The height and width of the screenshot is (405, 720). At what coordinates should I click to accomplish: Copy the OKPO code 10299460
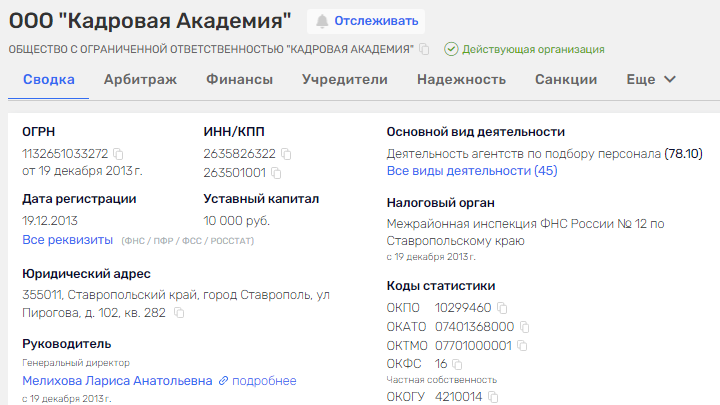[x=502, y=308]
